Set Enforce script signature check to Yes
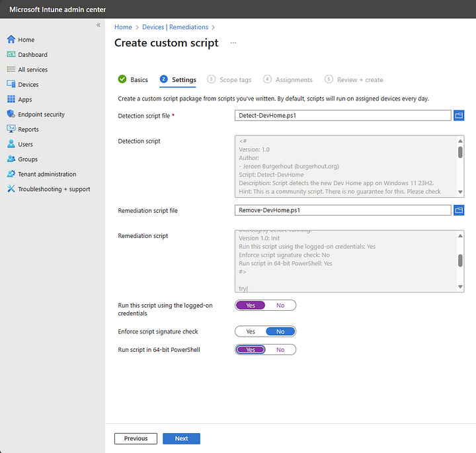Screen dimensions: 476x453 pyautogui.click(x=251, y=331)
